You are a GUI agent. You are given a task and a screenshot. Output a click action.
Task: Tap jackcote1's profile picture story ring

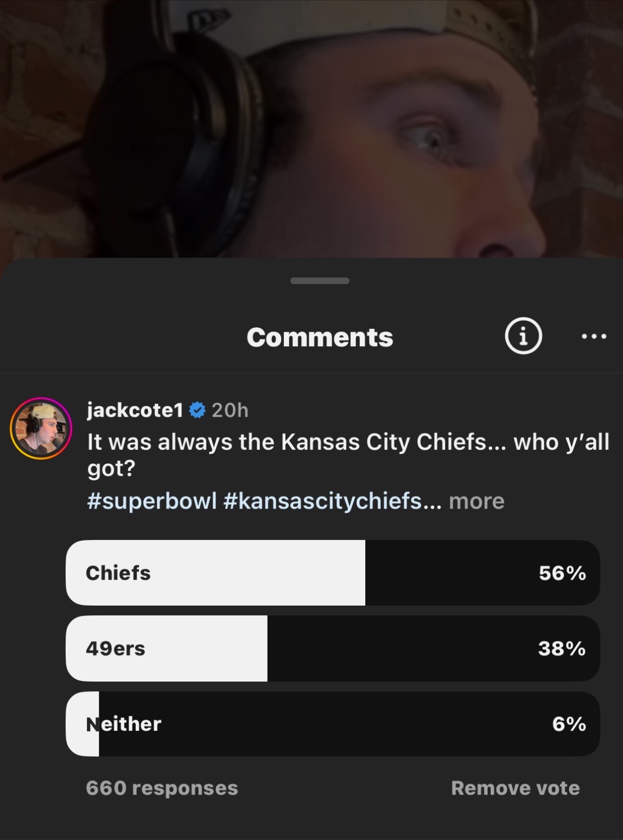(x=41, y=428)
